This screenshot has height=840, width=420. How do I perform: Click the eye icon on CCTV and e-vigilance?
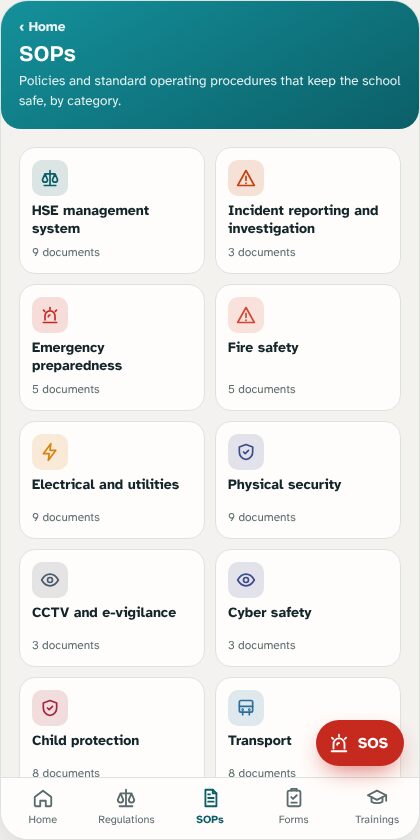[50, 580]
